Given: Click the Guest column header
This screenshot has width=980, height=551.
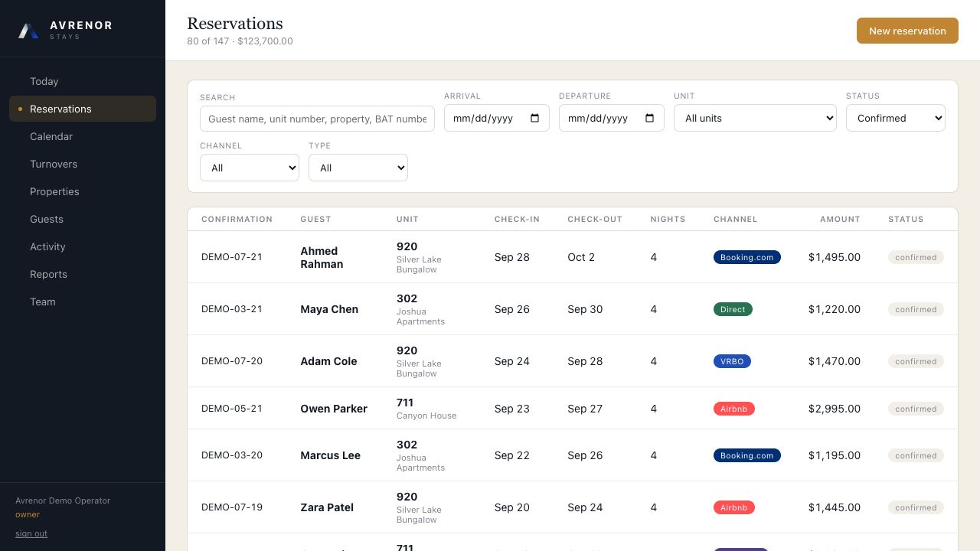Looking at the screenshot, I should coord(315,219).
